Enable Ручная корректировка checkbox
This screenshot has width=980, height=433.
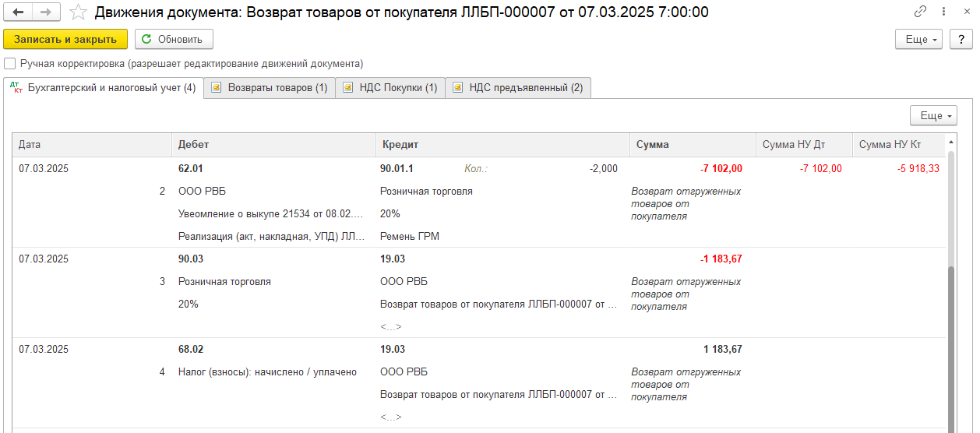coord(10,64)
